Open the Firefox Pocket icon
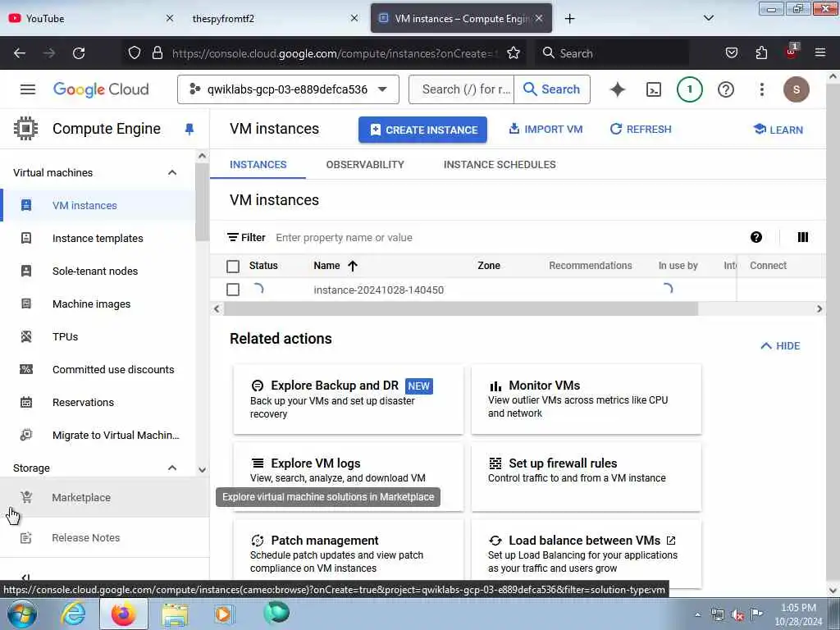 (x=731, y=53)
